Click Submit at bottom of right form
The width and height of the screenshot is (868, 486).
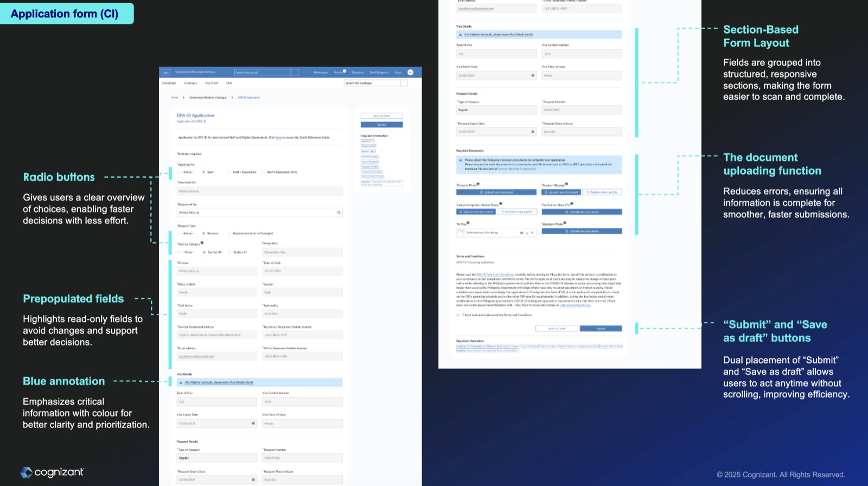click(x=601, y=329)
